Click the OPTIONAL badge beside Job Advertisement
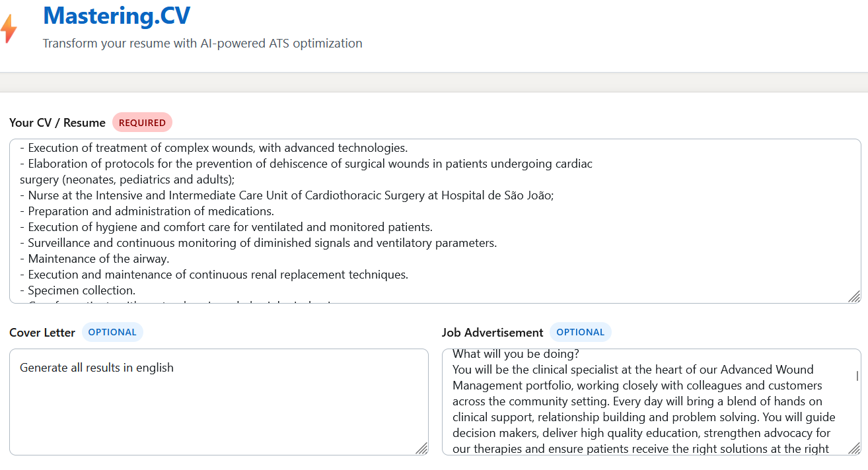The width and height of the screenshot is (868, 470). [581, 331]
